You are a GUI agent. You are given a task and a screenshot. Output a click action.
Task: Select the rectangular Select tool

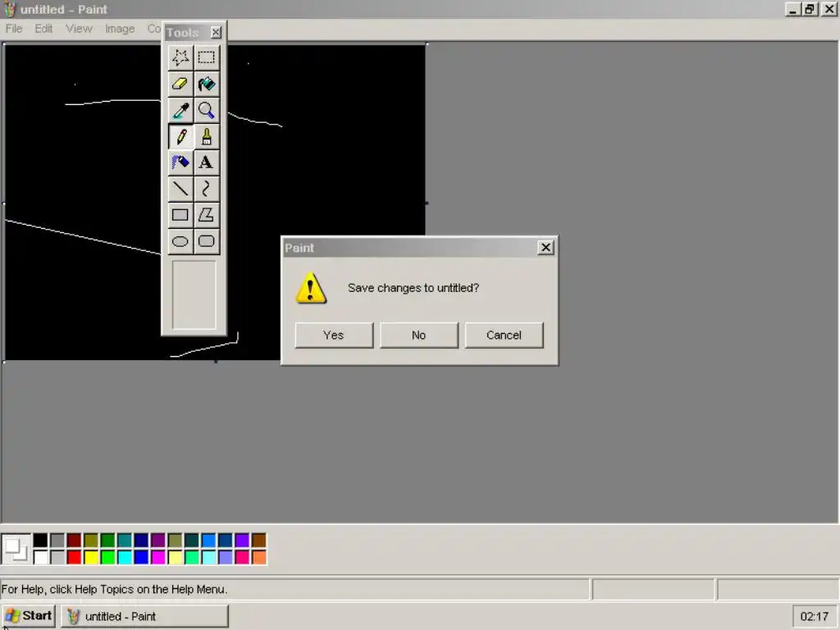click(x=206, y=57)
